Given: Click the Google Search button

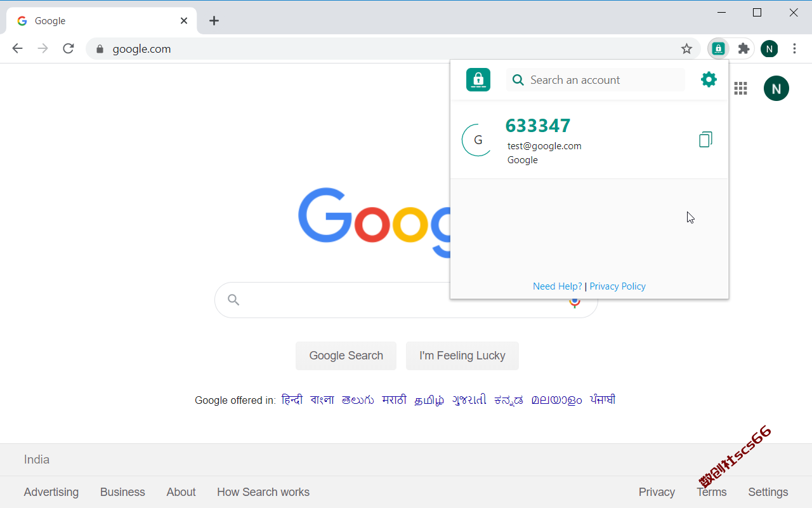Looking at the screenshot, I should coord(346,356).
